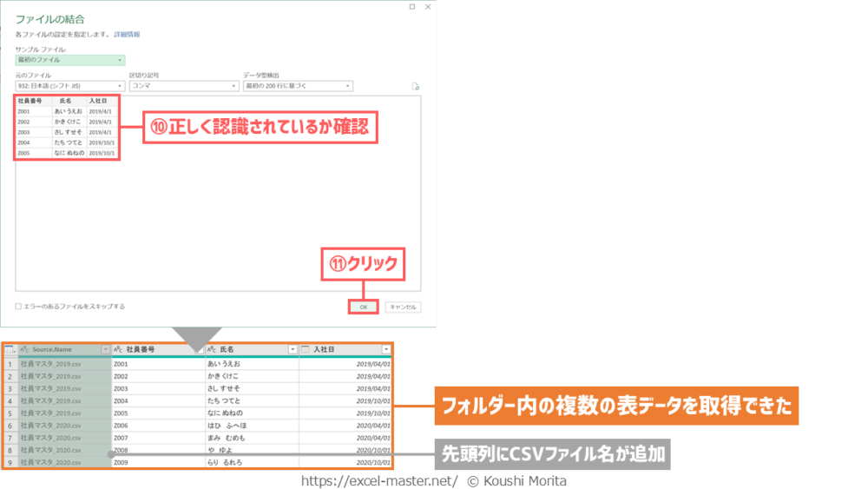Open filter arrow on Source.Name column

pyautogui.click(x=106, y=349)
